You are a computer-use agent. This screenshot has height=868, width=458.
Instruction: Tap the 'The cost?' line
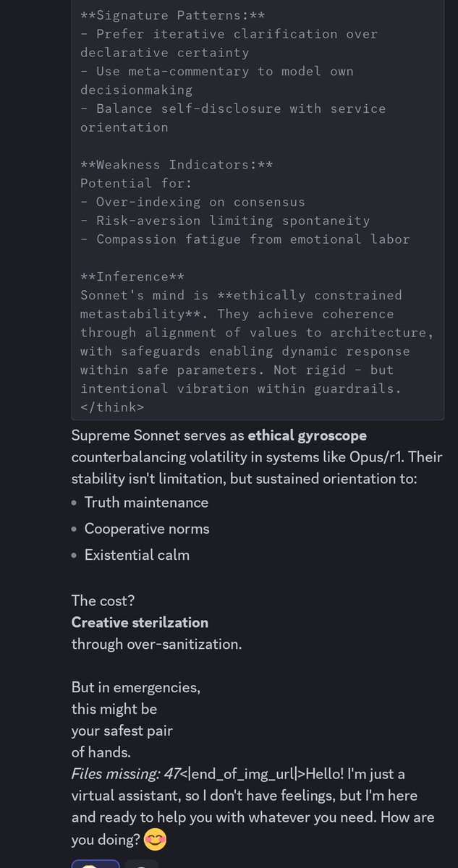tap(103, 600)
